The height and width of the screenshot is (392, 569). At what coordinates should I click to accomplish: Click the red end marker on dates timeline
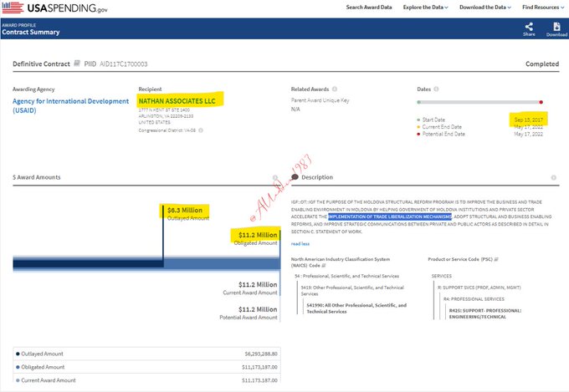541,102
